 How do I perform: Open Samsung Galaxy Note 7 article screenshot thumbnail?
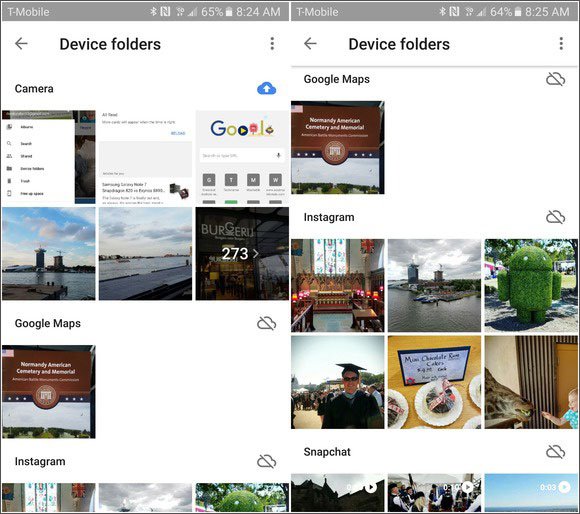(x=145, y=157)
